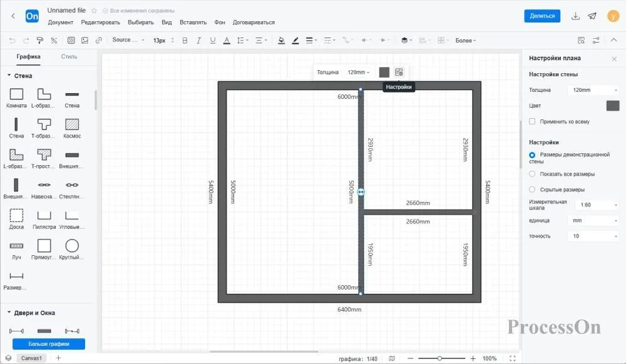The image size is (626, 364).
Task: Click the undo arrow icon
Action: click(12, 40)
